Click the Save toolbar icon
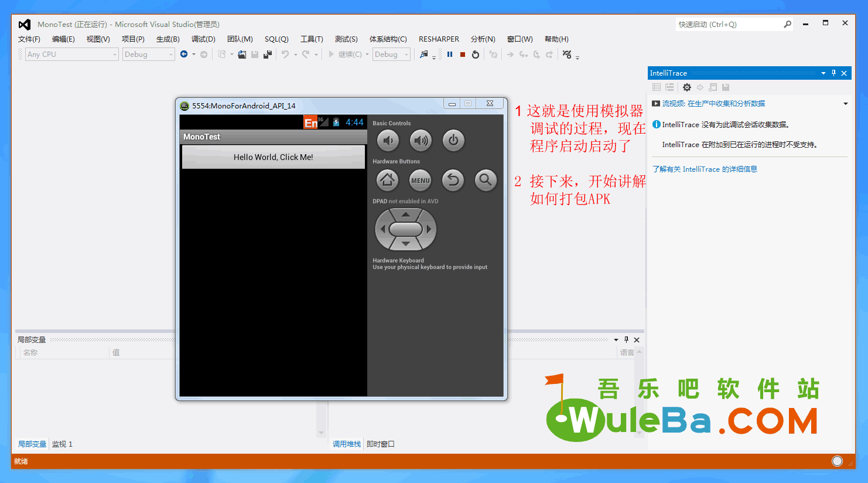The image size is (868, 483). coord(255,55)
